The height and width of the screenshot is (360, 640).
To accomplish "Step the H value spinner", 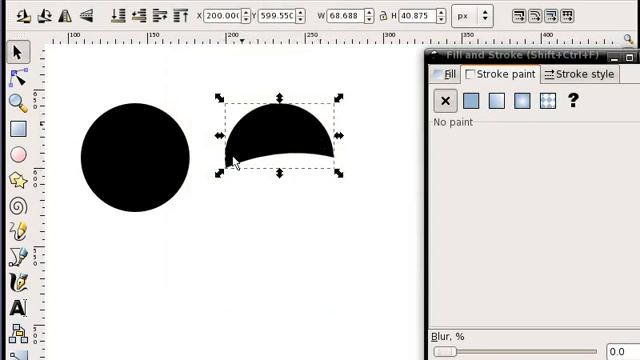I will 441,16.
